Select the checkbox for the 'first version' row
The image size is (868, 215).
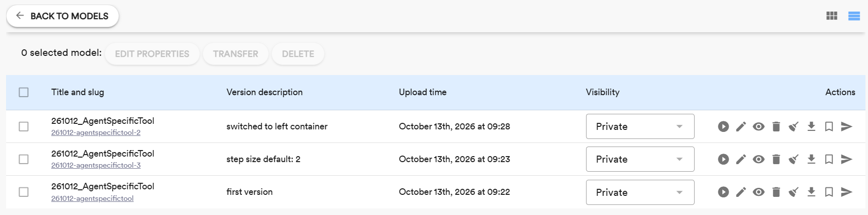[24, 192]
